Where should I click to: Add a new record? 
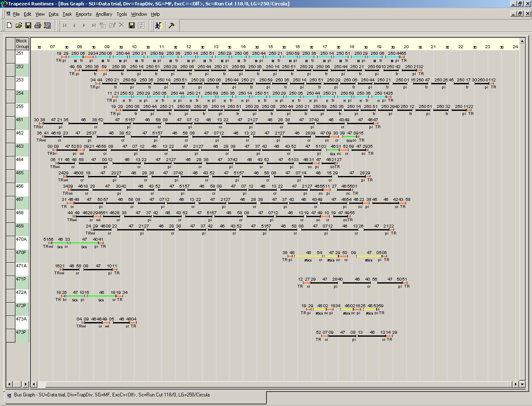coord(102,25)
